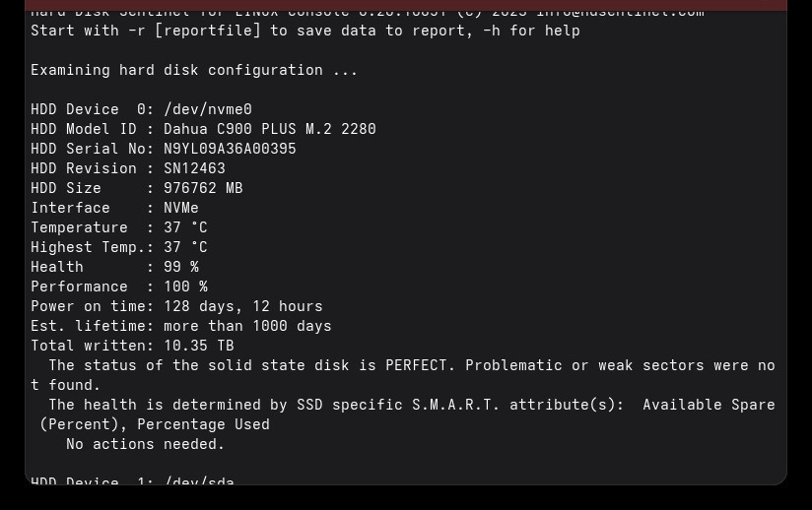Click the SN12463 revision value
Viewport: 812px width, 510px height.
[x=194, y=168]
